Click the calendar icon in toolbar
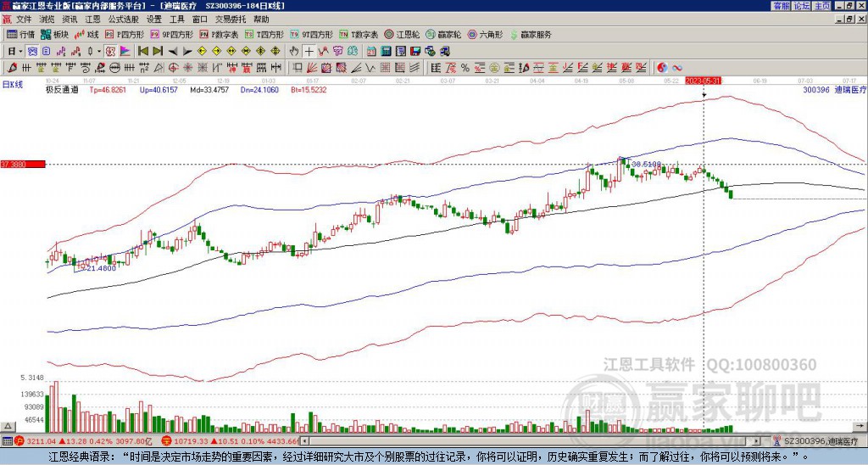Image resolution: width=868 pixels, height=465 pixels. point(371,52)
